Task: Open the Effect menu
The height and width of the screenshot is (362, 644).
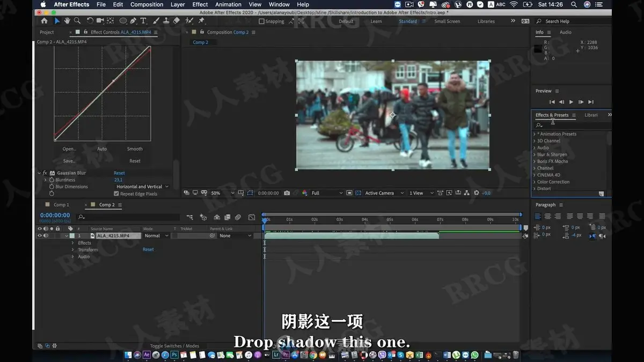Action: point(200,4)
